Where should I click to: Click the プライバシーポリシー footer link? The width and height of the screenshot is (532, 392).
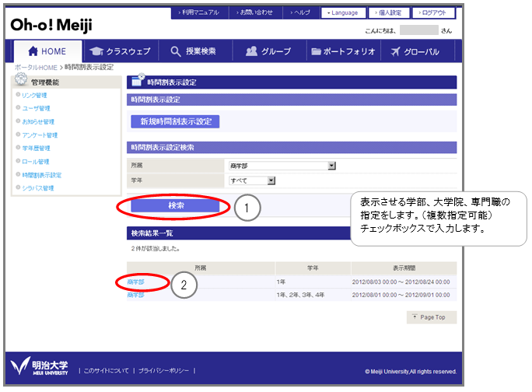click(x=163, y=371)
